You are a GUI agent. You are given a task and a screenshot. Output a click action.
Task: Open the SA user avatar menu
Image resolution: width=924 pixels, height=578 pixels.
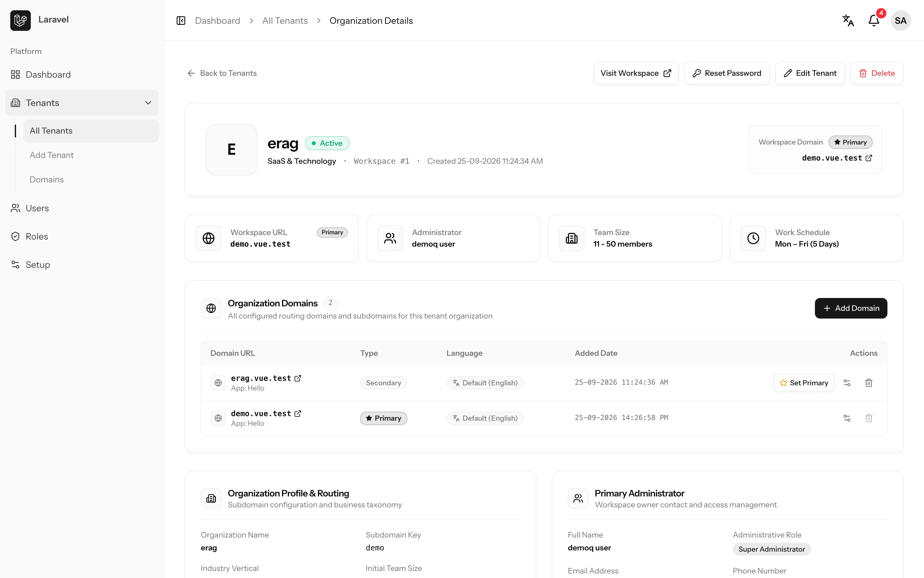pyautogui.click(x=901, y=21)
